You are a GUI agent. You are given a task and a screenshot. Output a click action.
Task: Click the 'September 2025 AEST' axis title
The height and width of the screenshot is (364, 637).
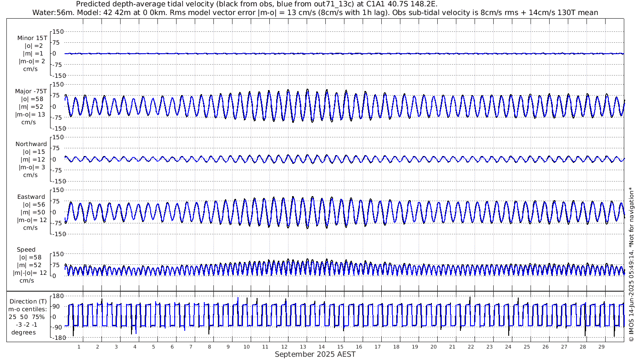(315, 354)
